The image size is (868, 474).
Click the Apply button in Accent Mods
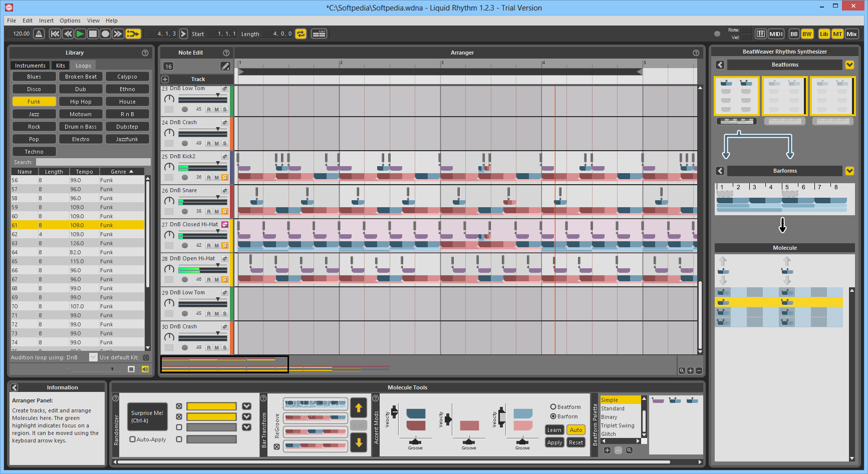click(x=554, y=442)
